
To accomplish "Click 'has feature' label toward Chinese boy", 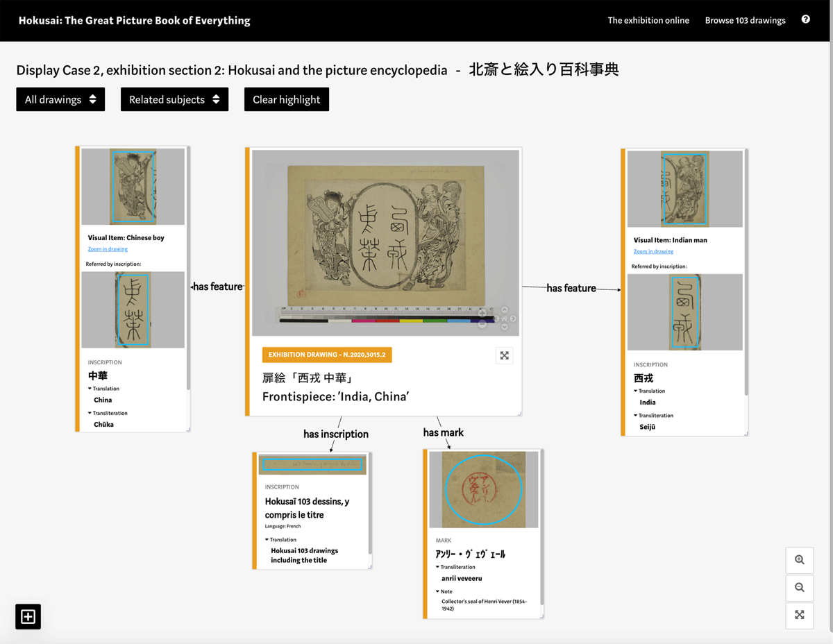I will (x=217, y=287).
